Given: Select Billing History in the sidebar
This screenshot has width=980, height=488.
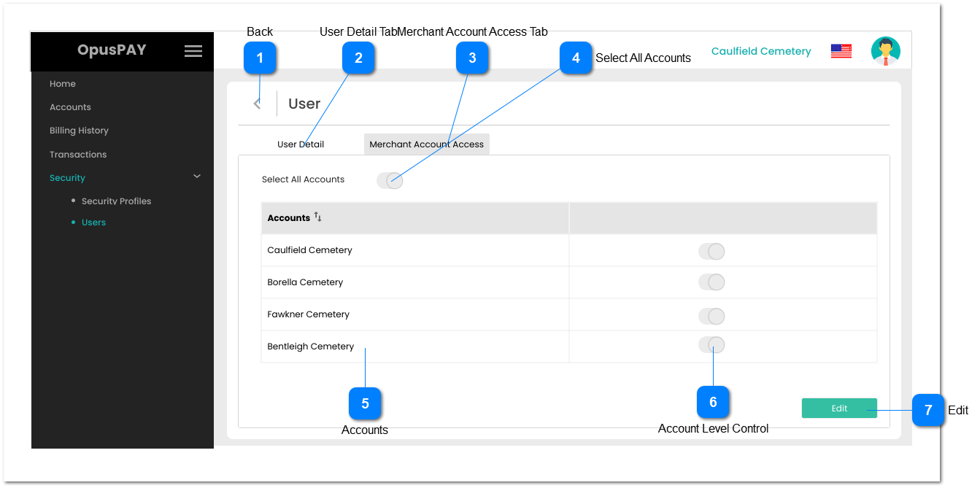Looking at the screenshot, I should point(79,130).
